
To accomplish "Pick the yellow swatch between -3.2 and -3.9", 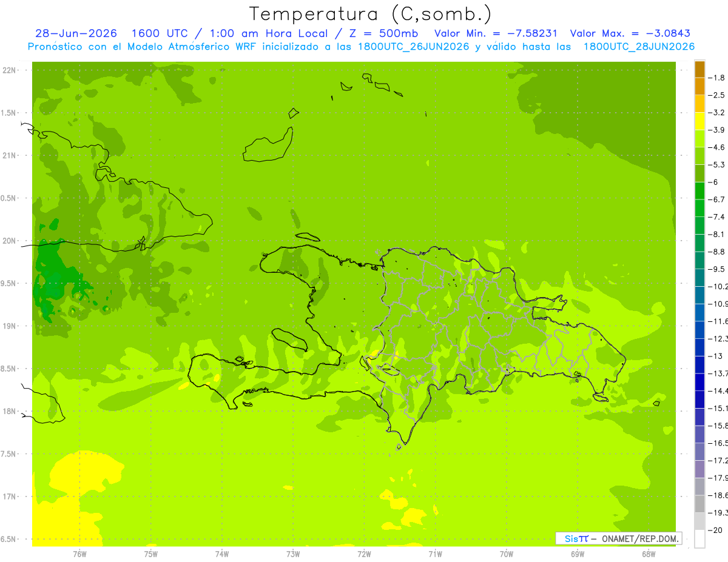I will [699, 121].
